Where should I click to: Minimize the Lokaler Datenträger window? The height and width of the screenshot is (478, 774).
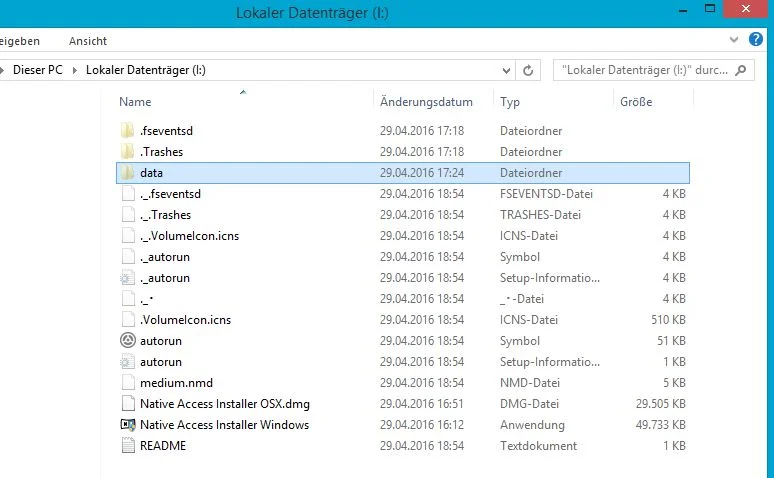(683, 9)
